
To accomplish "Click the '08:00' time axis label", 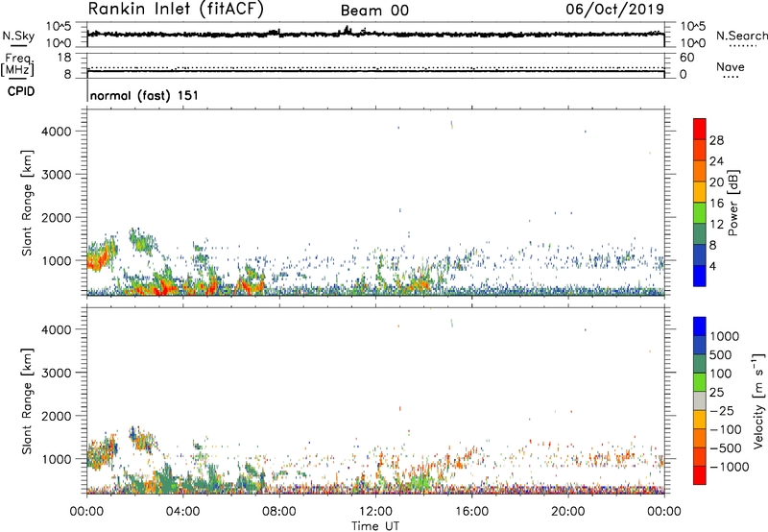I will pos(279,512).
